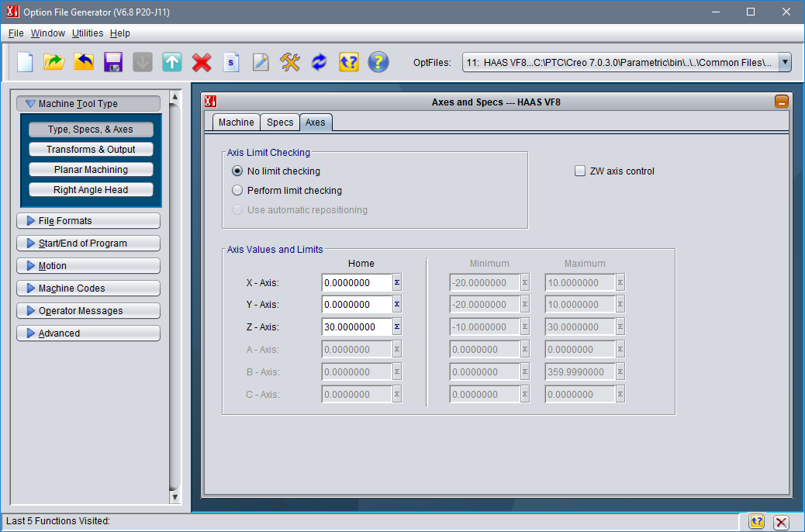This screenshot has width=805, height=532.
Task: Refresh using the blue circular arrows icon
Action: 319,62
